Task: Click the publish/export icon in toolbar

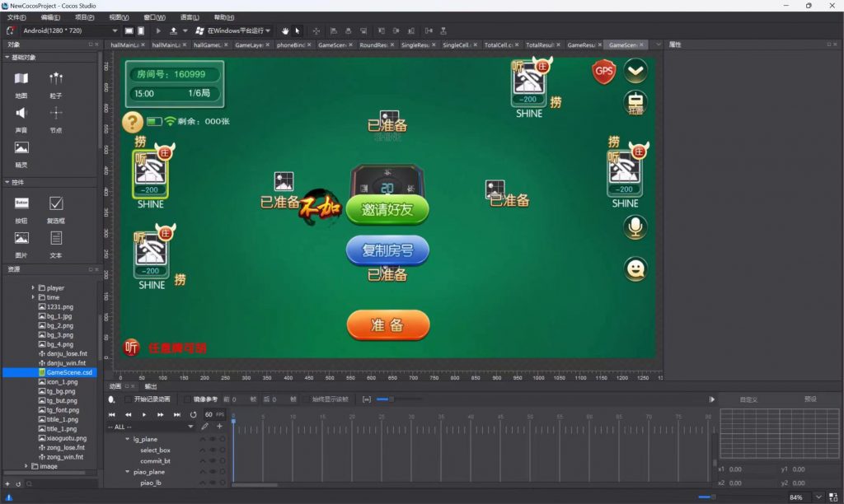Action: 172,30
